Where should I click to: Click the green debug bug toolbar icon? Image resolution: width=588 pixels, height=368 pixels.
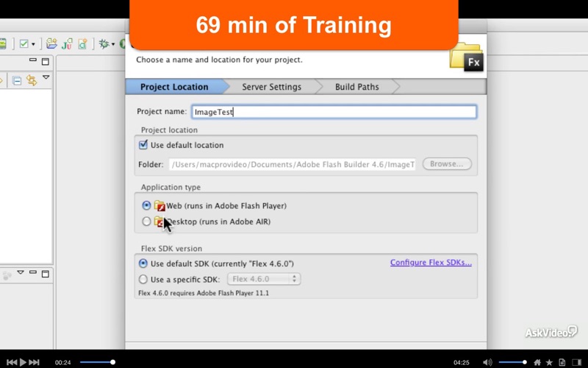pos(104,44)
